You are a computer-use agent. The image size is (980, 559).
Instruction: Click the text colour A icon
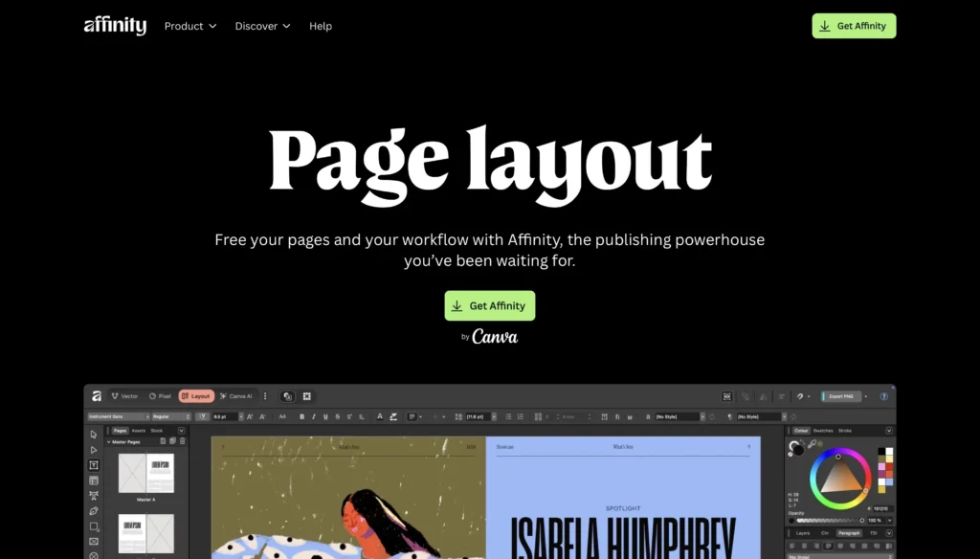(379, 416)
